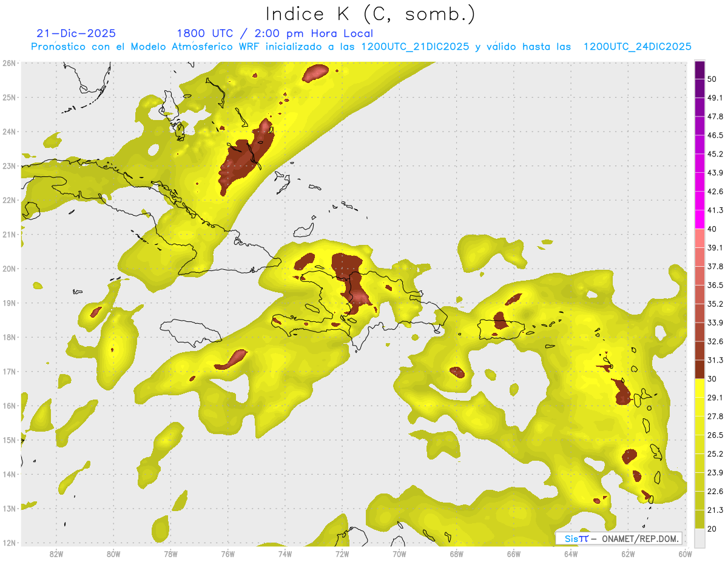Click the '74W' longitude axis label
The width and height of the screenshot is (728, 562).
(x=285, y=554)
